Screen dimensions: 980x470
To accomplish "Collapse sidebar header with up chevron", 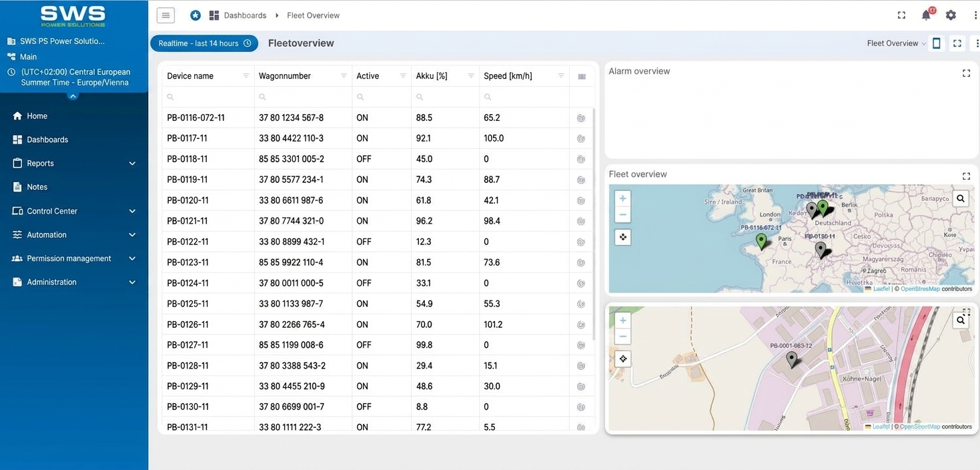I will [73, 96].
